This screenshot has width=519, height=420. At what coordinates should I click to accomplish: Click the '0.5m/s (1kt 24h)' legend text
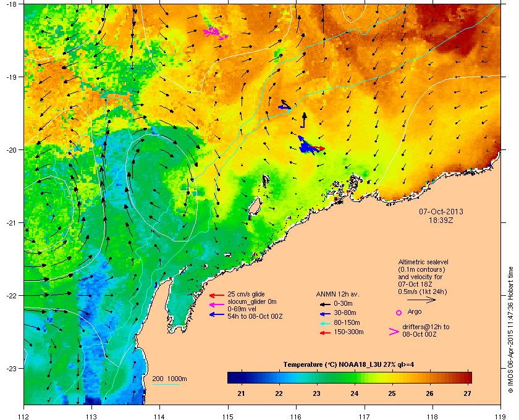(423, 292)
